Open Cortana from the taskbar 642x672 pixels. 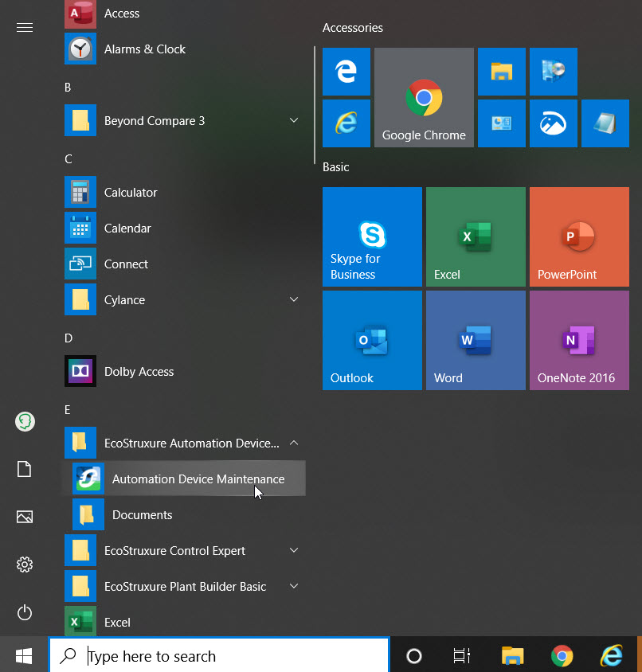click(414, 656)
